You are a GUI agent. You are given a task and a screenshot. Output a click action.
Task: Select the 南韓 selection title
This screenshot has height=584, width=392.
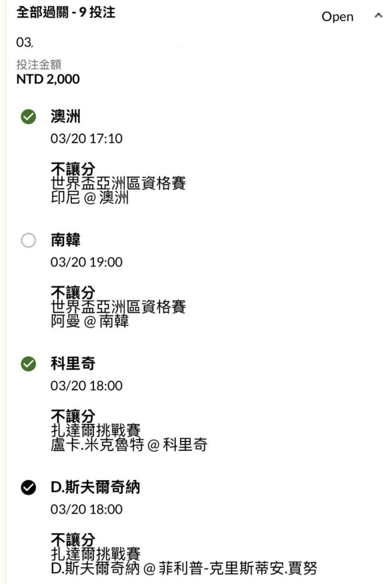click(x=65, y=240)
